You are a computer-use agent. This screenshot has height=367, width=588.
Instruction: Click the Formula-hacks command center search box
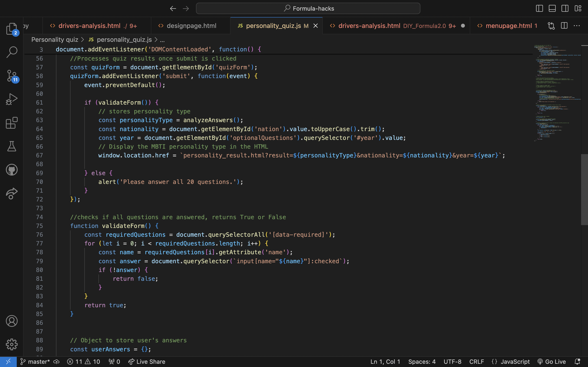click(308, 9)
